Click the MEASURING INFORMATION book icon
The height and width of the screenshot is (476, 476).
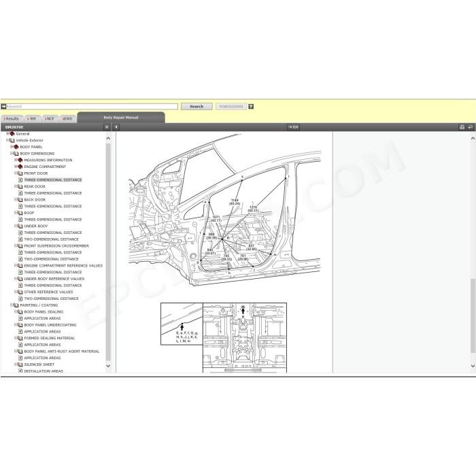[x=20, y=160]
